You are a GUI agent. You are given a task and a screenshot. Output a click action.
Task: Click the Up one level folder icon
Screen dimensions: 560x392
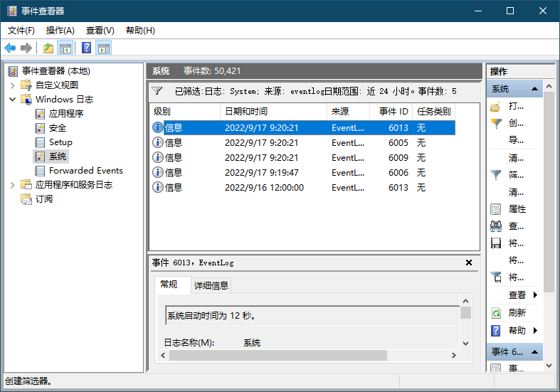coord(48,48)
